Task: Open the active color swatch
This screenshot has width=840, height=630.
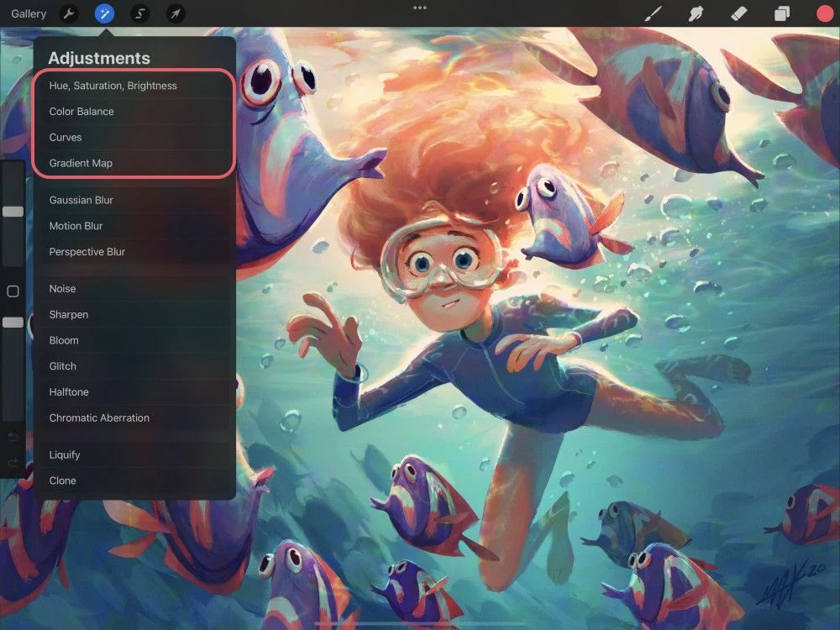Action: pos(825,13)
